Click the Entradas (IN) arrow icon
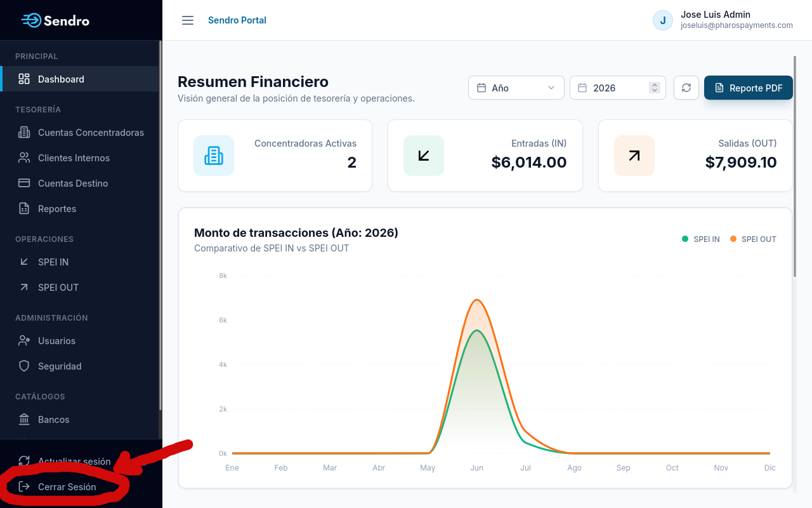This screenshot has height=508, width=812. [x=424, y=156]
